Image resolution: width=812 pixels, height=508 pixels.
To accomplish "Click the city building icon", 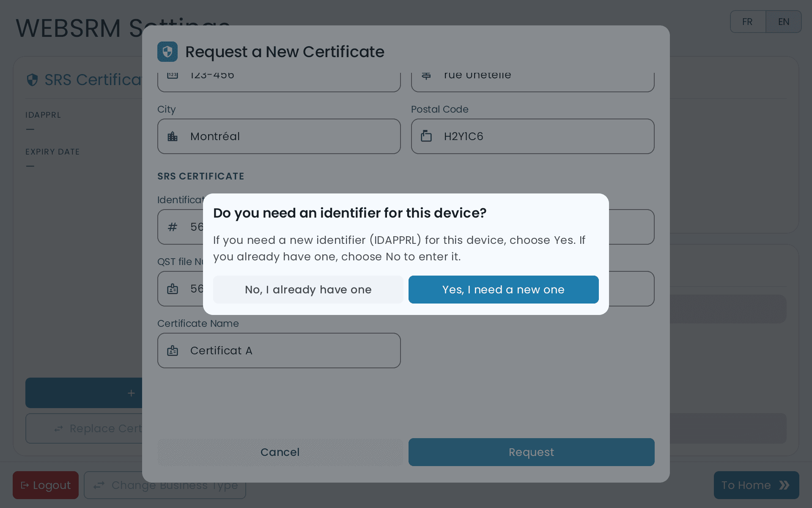I will point(173,136).
